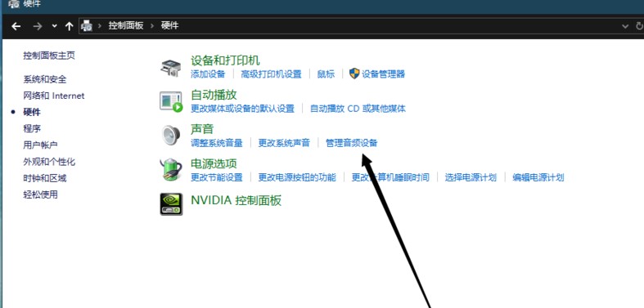This screenshot has width=644, height=308.
Task: Expand the address bar history dropdown
Action: (x=625, y=26)
